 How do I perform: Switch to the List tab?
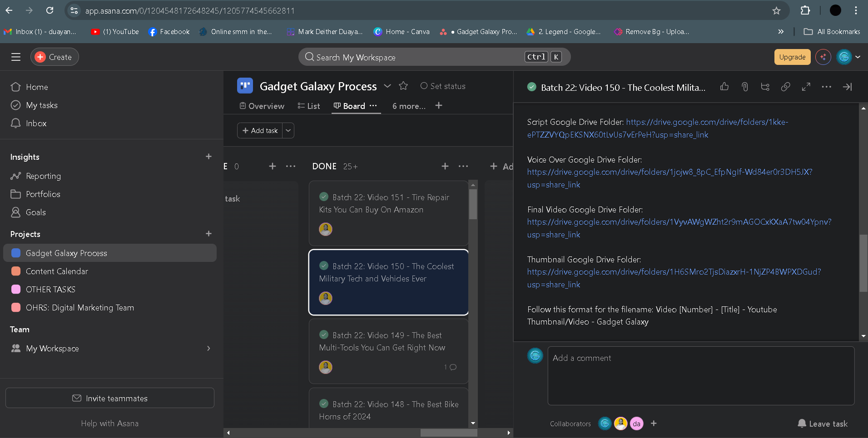click(x=309, y=106)
